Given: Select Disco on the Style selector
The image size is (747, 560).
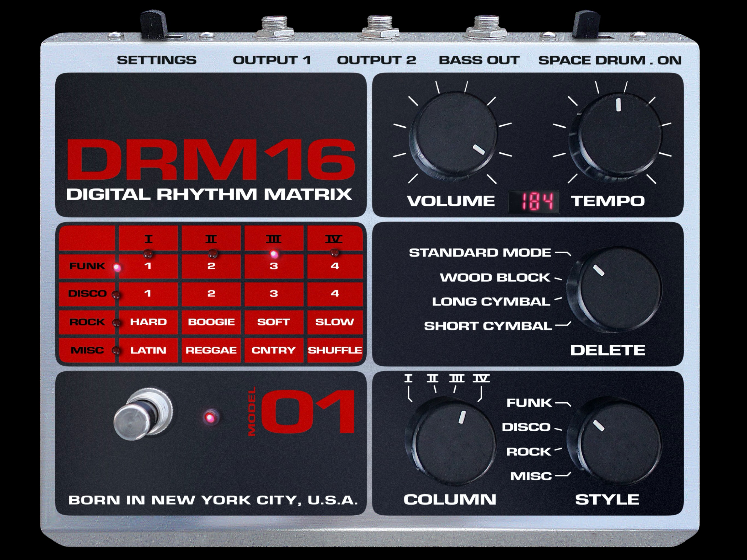Looking at the screenshot, I should [526, 427].
